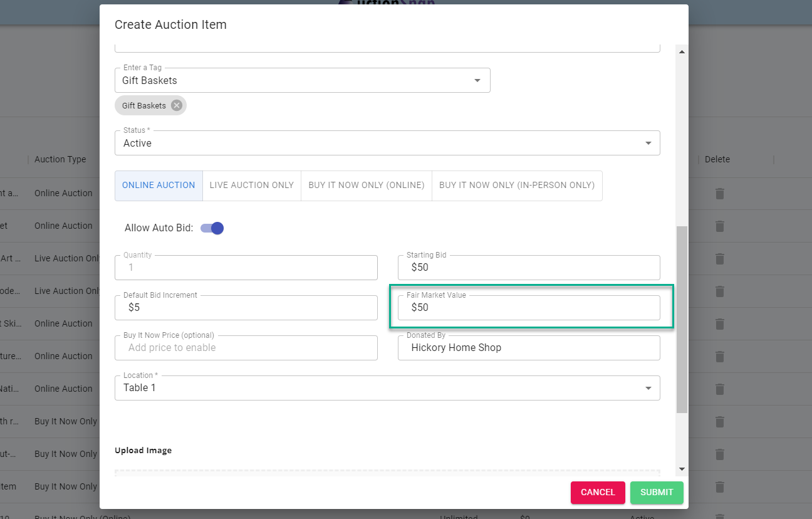The width and height of the screenshot is (812, 519).
Task: Click Buy It Now Price to add a price
Action: pos(246,348)
